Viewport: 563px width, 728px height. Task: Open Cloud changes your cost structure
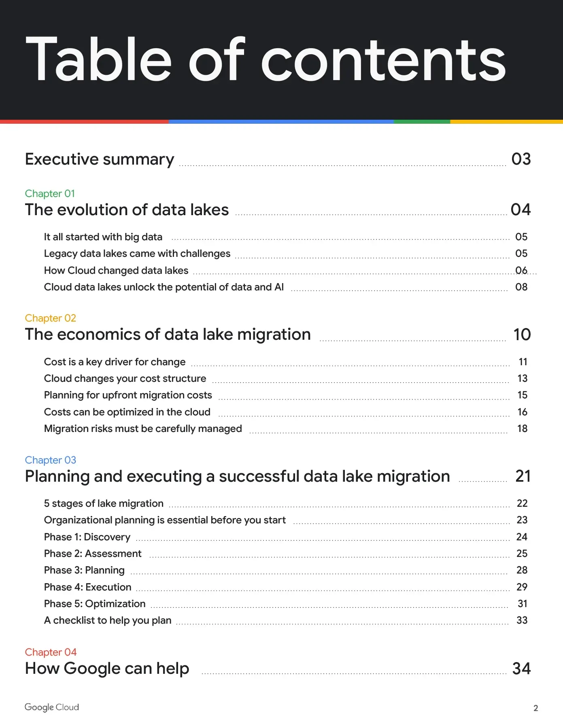pos(125,379)
